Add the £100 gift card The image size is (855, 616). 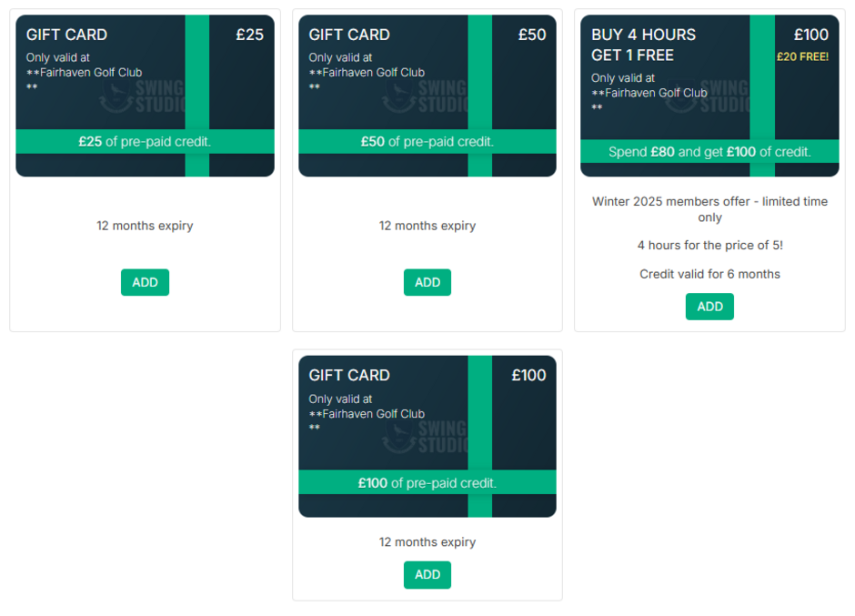click(x=427, y=574)
